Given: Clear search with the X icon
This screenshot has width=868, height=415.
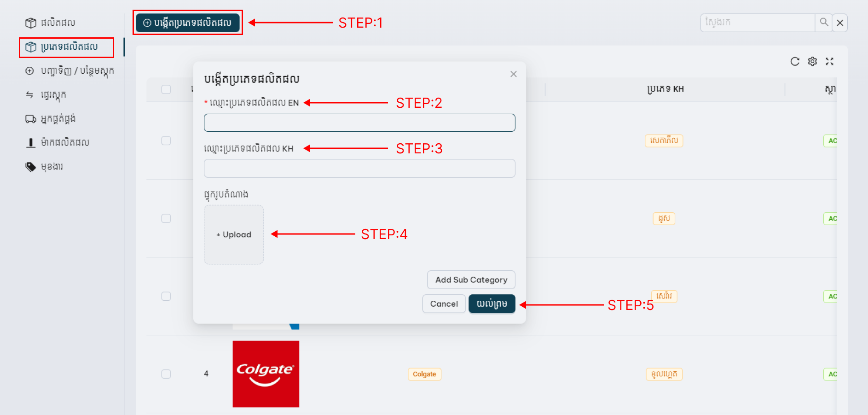Looking at the screenshot, I should tap(840, 23).
